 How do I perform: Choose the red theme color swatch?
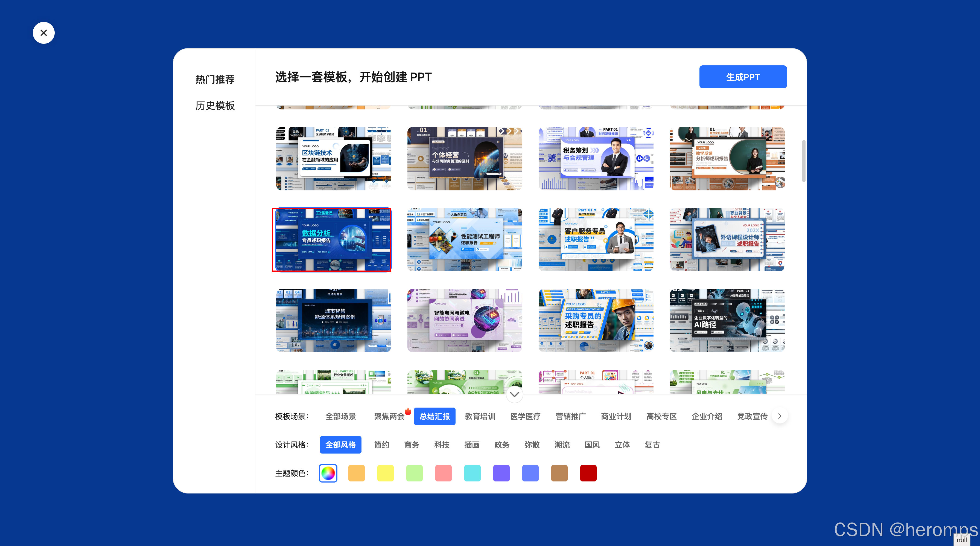pos(588,473)
